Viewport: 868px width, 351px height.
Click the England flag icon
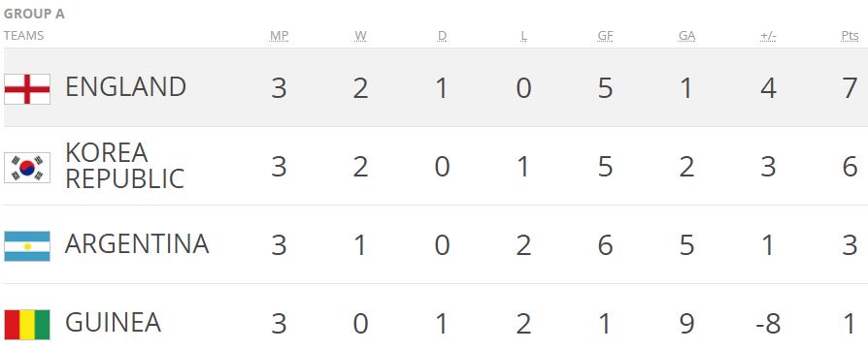click(x=27, y=89)
